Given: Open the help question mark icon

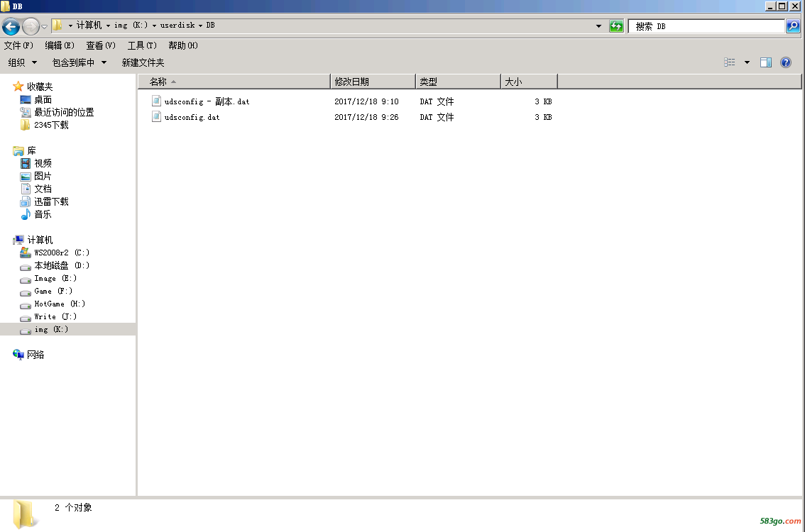Looking at the screenshot, I should pyautogui.click(x=786, y=62).
